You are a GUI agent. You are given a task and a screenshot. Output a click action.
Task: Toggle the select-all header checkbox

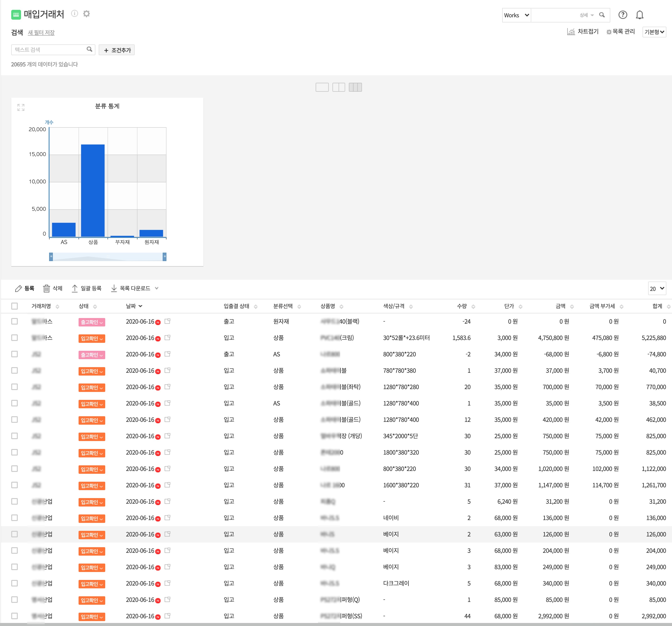click(x=14, y=306)
